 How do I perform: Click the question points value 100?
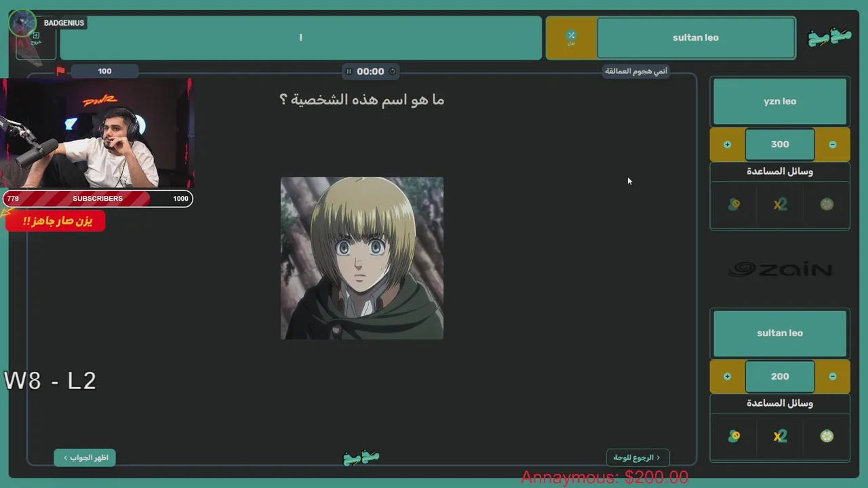pyautogui.click(x=104, y=71)
